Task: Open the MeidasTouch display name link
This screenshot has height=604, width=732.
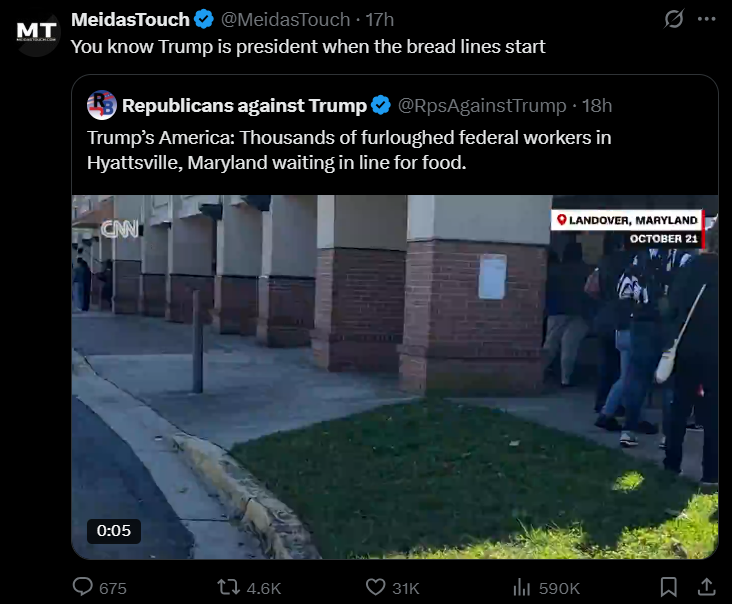Action: tap(130, 20)
